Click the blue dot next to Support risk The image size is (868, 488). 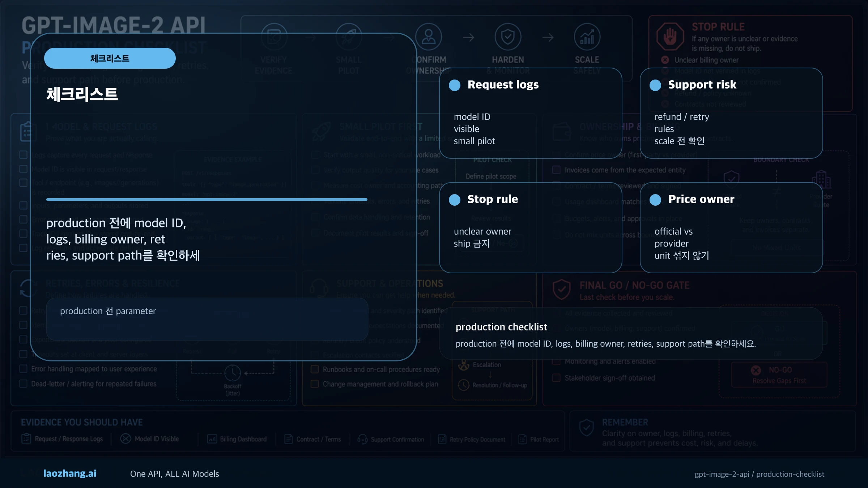coord(655,85)
